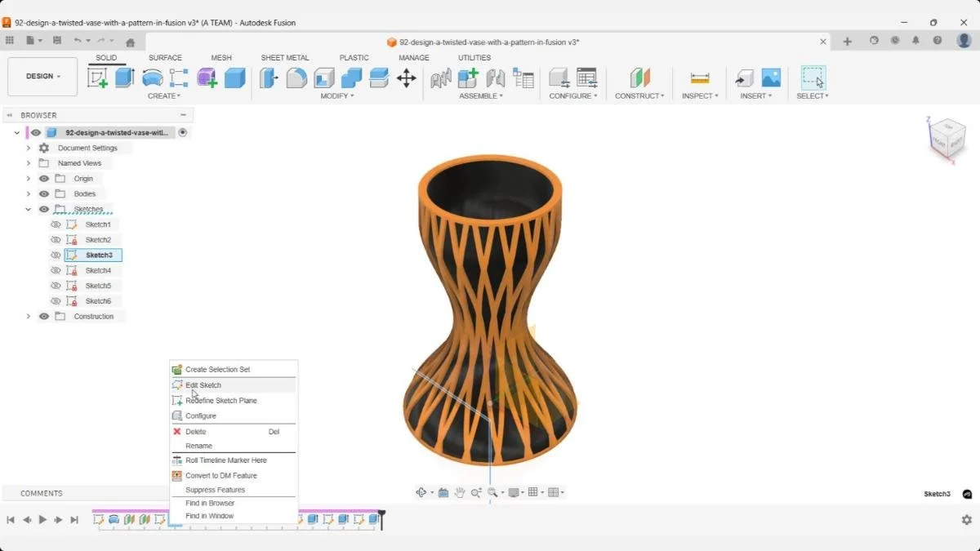Toggle visibility of Sketch1

[x=56, y=224]
